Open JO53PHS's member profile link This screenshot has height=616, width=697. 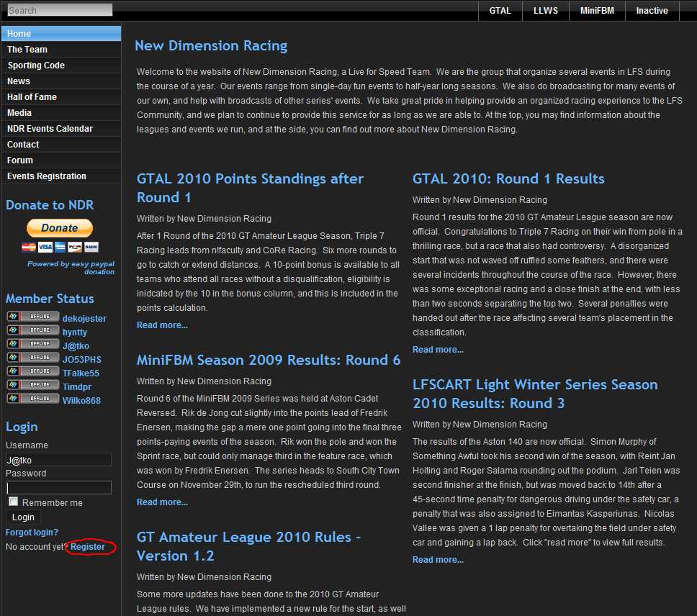click(x=82, y=360)
